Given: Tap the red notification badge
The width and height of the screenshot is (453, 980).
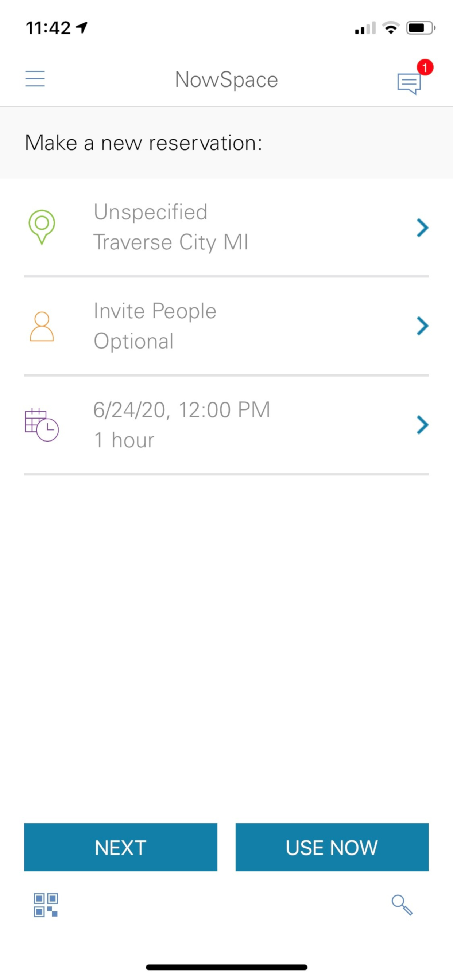Looking at the screenshot, I should 425,68.
